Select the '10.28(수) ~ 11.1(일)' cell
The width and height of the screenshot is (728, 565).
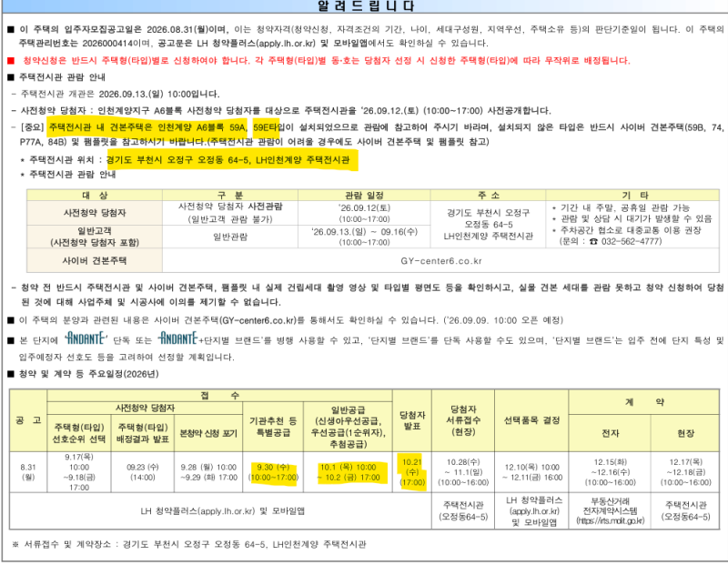[x=463, y=472]
